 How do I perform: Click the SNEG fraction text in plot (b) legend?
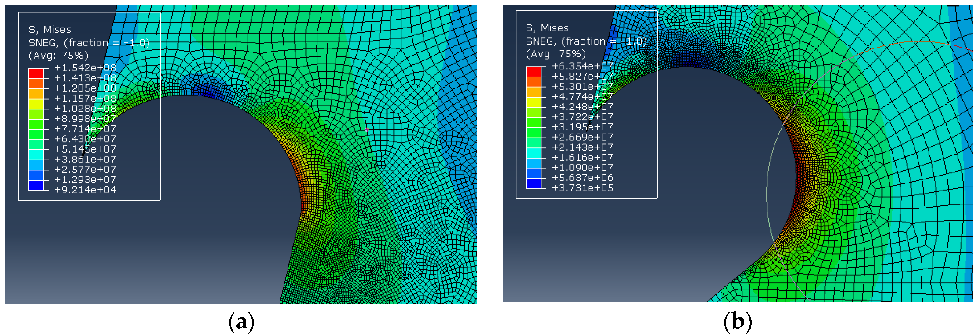[586, 41]
